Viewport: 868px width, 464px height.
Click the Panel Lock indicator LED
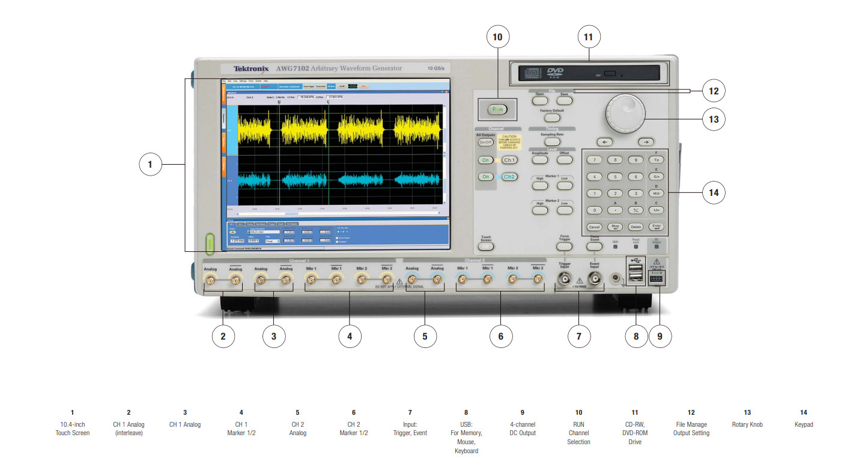pyautogui.click(x=636, y=247)
